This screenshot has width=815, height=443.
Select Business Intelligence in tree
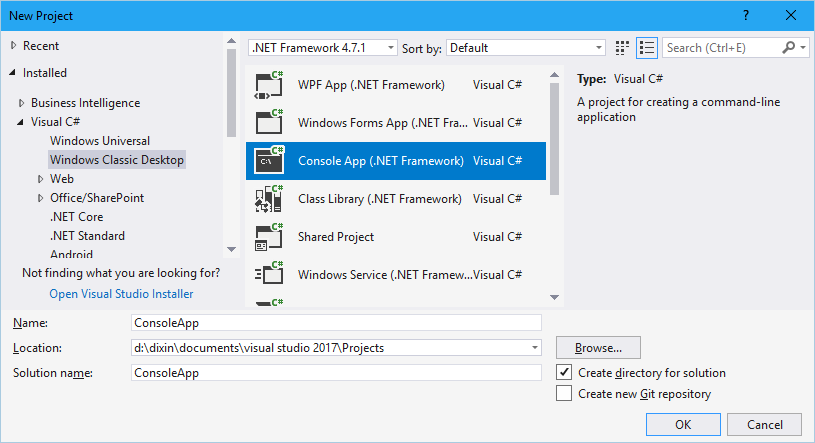click(x=85, y=103)
